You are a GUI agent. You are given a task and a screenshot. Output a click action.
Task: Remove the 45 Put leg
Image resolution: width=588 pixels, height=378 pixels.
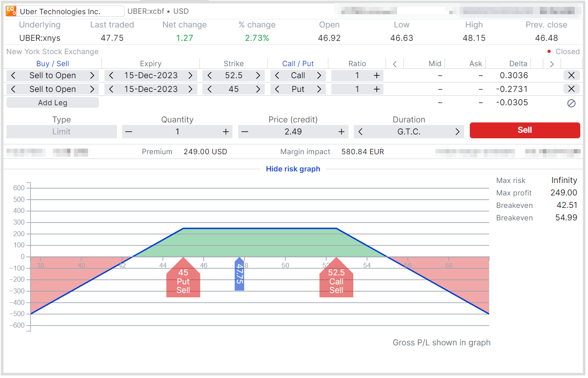(x=571, y=89)
